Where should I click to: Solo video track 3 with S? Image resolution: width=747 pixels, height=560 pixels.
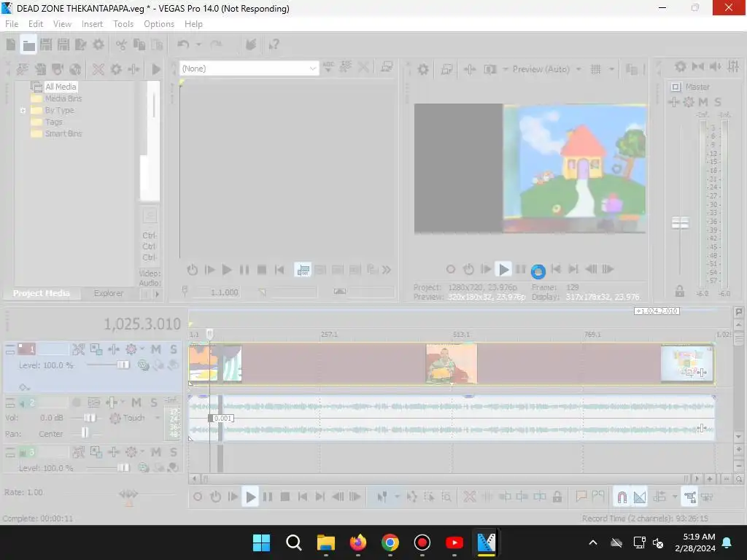[x=174, y=452]
